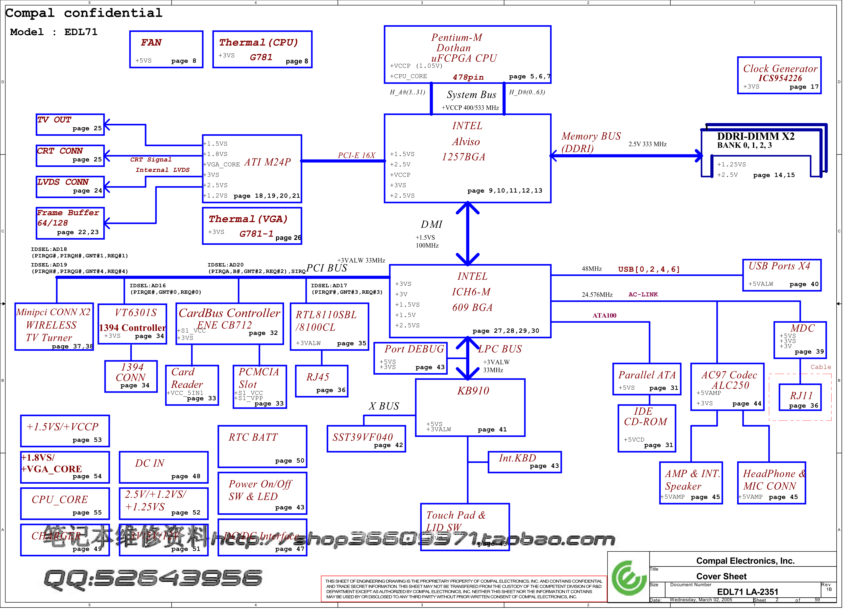This screenshot has height=613, width=868.
Task: Select the CRT CONN block
Action: tap(70, 156)
